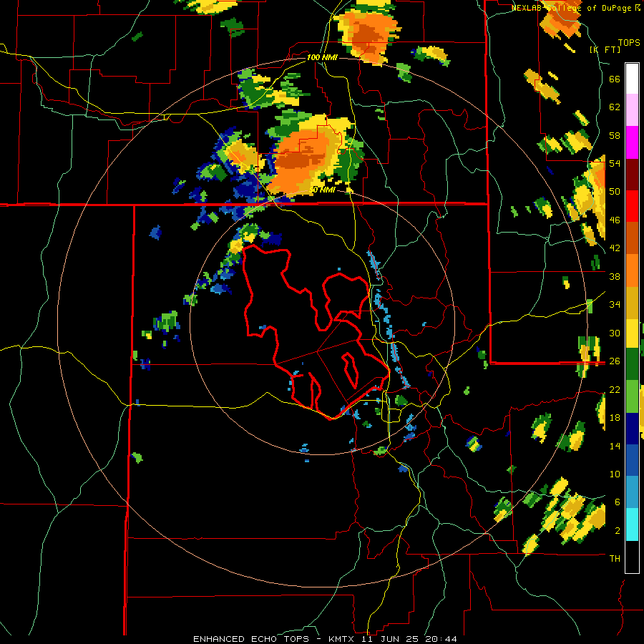Viewport: 644px width, 644px height.
Task: Click the "66" legend value
Action: [x=615, y=79]
